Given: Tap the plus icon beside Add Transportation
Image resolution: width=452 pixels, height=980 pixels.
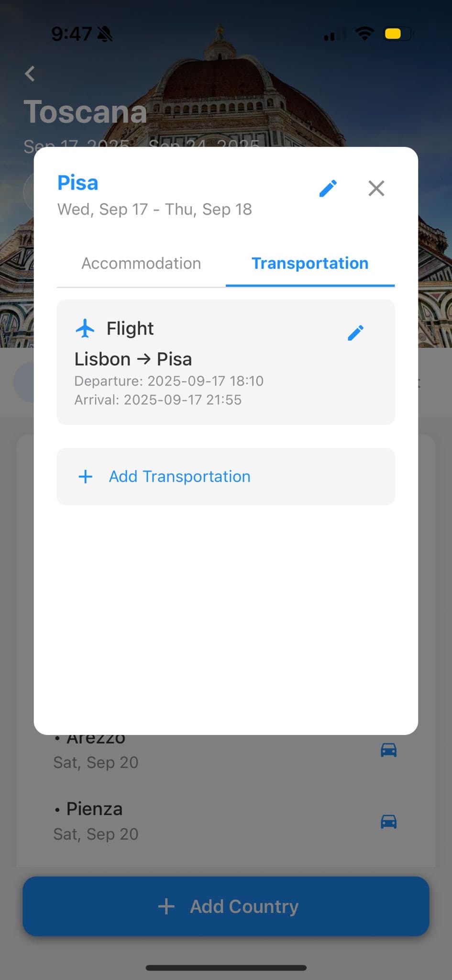Looking at the screenshot, I should (86, 477).
